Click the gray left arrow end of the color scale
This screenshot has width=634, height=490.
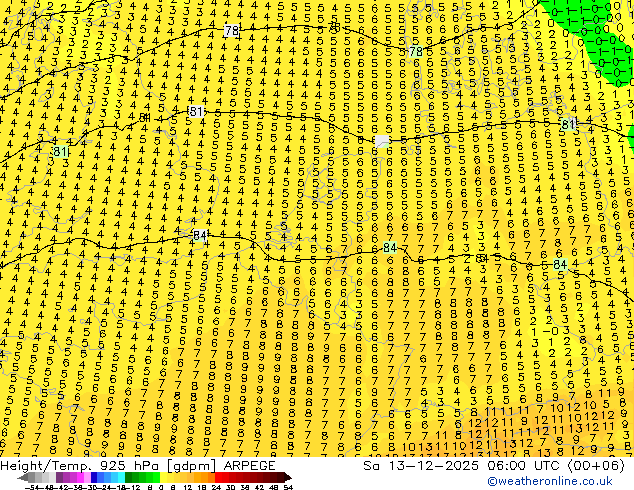click(x=23, y=477)
